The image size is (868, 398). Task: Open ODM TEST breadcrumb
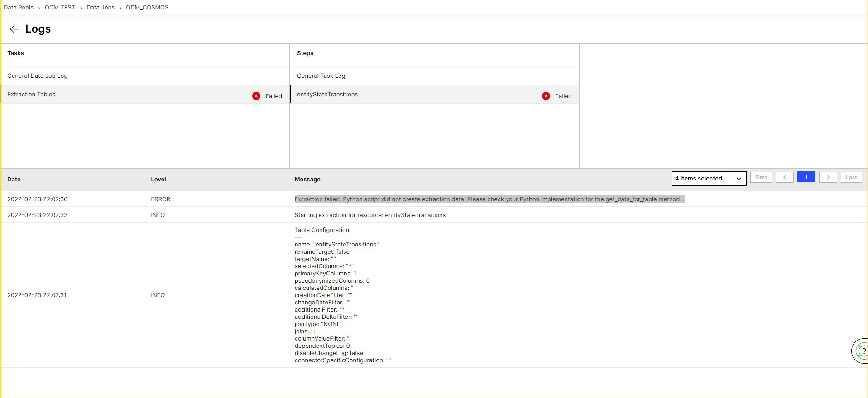pyautogui.click(x=60, y=7)
